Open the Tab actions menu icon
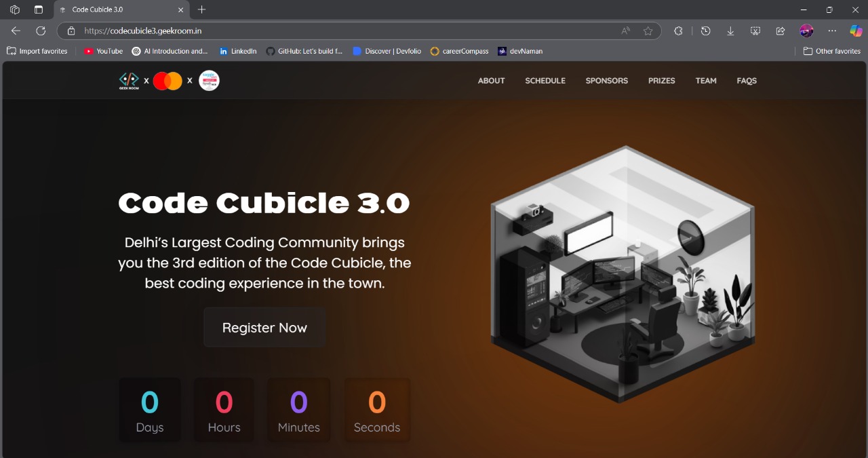The width and height of the screenshot is (868, 458). pyautogui.click(x=39, y=9)
